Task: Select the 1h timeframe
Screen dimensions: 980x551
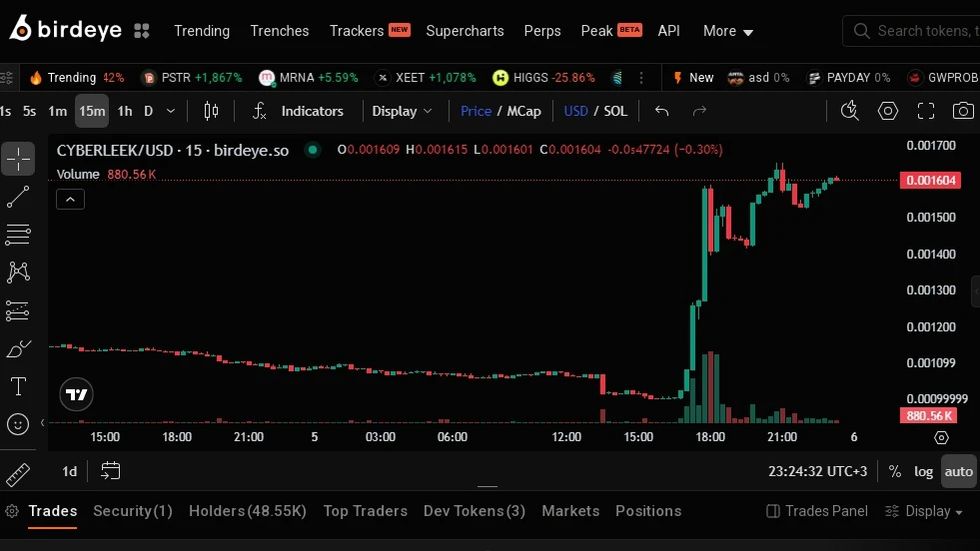Action: (125, 111)
